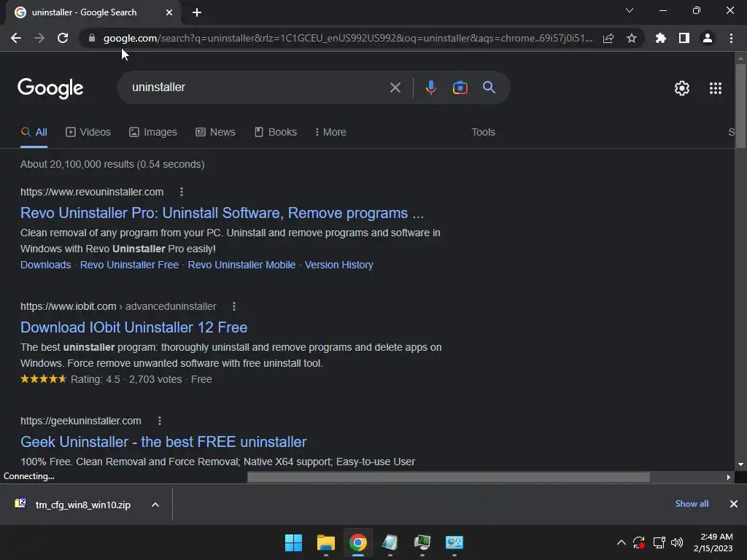Open the Downloads sitelink
Viewport: 747px width, 560px height.
pos(45,265)
